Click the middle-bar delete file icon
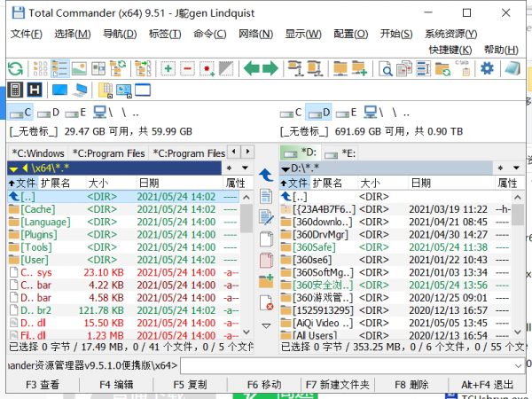The image size is (532, 399). point(266,302)
